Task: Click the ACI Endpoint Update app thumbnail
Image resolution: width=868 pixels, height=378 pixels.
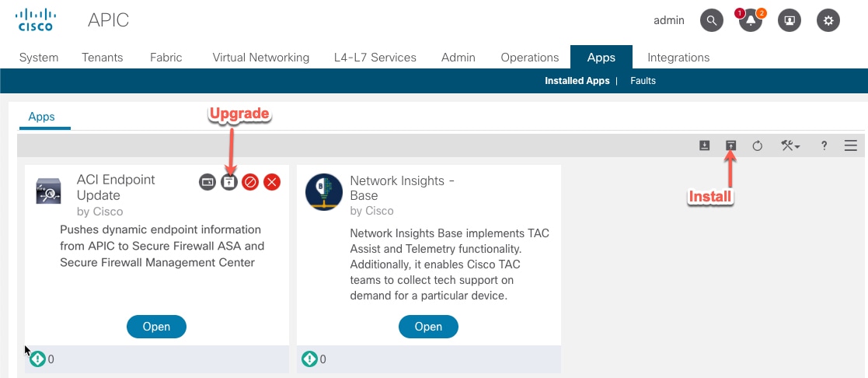Action: point(48,191)
